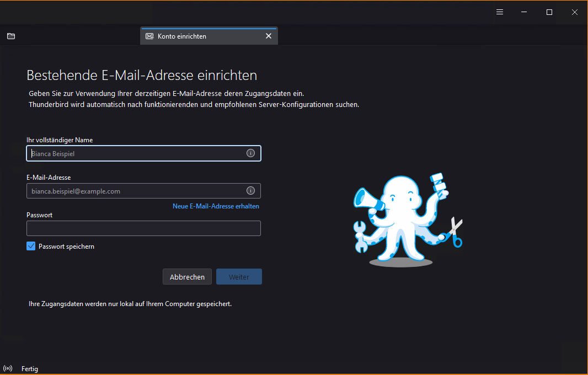Click the info icon in the E-Mail-Adresse field
Screen dimensions: 588x375
tap(250, 190)
